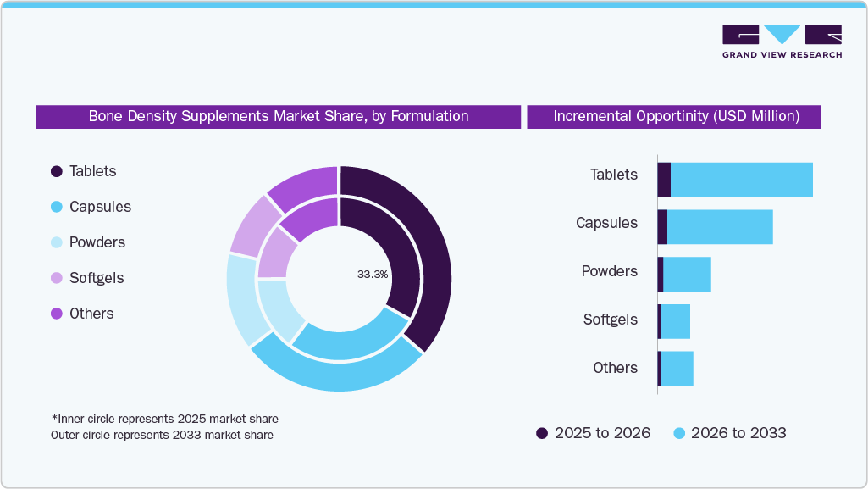The width and height of the screenshot is (868, 489).
Task: Click the Capsules 2026 to 2033 light blue bar
Action: point(720,227)
